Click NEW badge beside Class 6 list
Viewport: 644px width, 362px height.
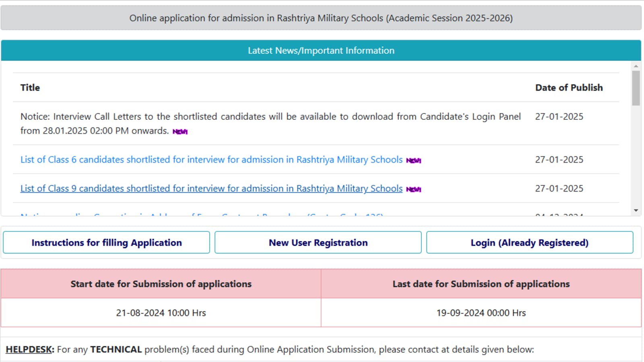click(414, 160)
